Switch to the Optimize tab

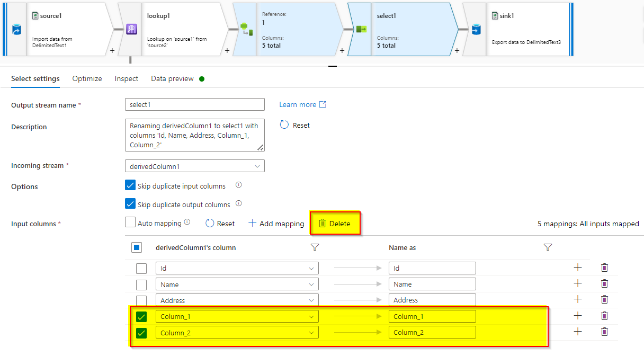click(x=87, y=78)
